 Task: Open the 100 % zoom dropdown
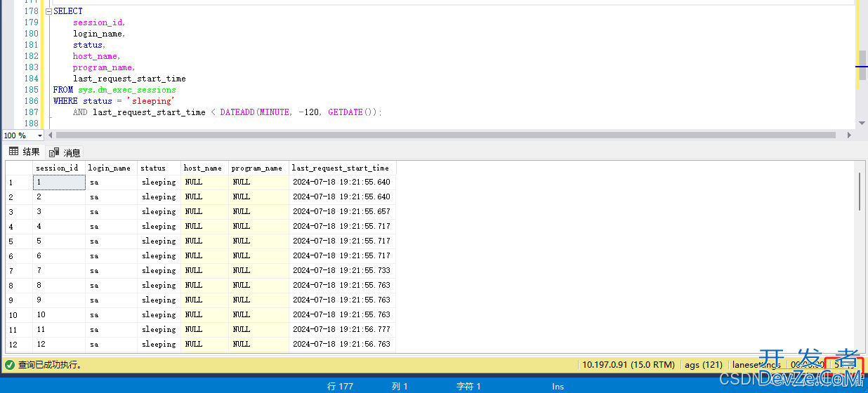[x=39, y=135]
